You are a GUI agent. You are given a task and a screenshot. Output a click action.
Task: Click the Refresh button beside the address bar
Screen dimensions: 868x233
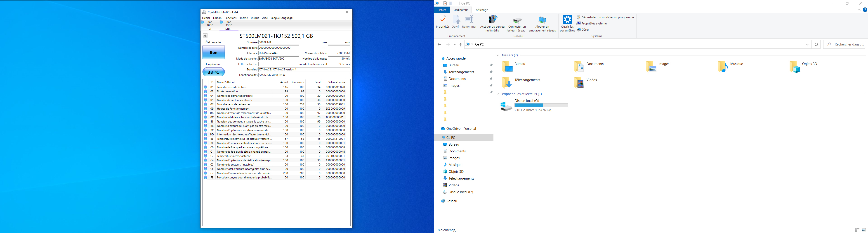tap(816, 45)
